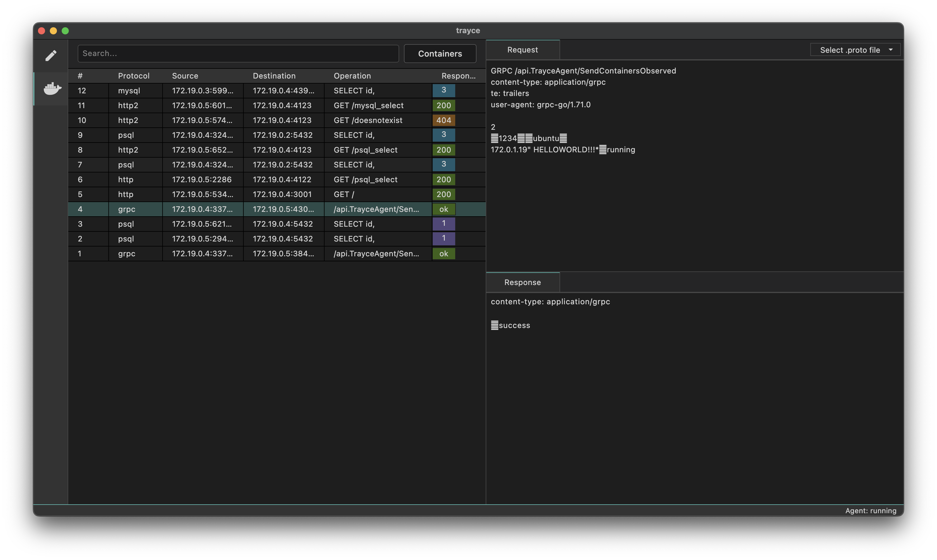Click the success response body text
Screen dimensions: 937x560
click(510, 325)
